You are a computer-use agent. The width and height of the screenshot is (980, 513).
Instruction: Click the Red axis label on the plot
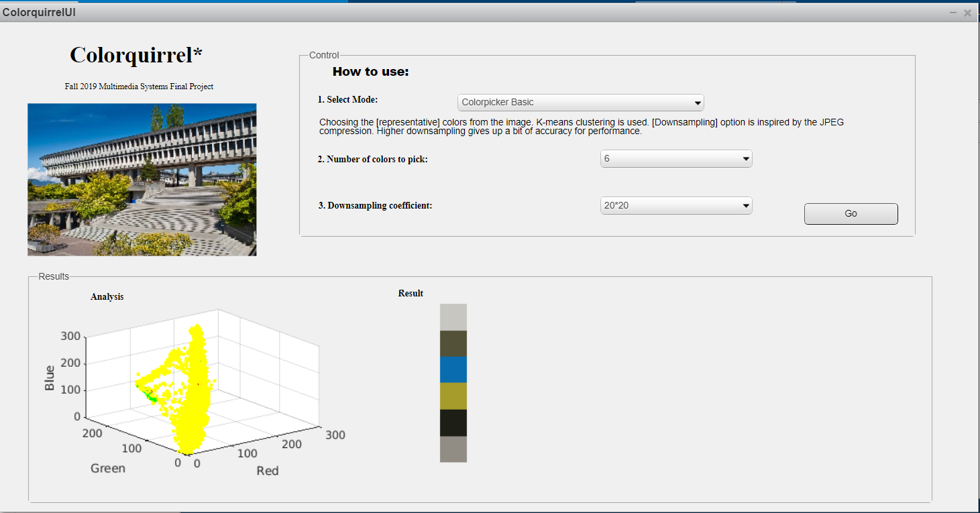point(267,471)
